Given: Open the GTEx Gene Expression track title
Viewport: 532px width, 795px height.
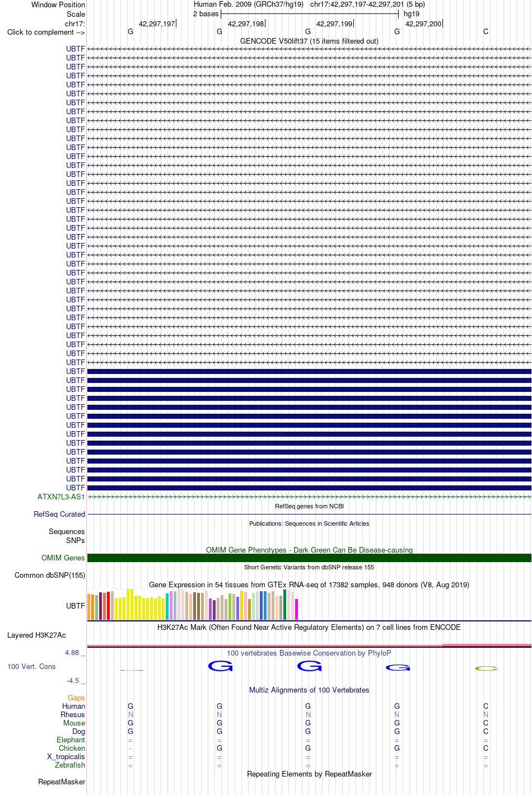Looking at the screenshot, I should 309,584.
